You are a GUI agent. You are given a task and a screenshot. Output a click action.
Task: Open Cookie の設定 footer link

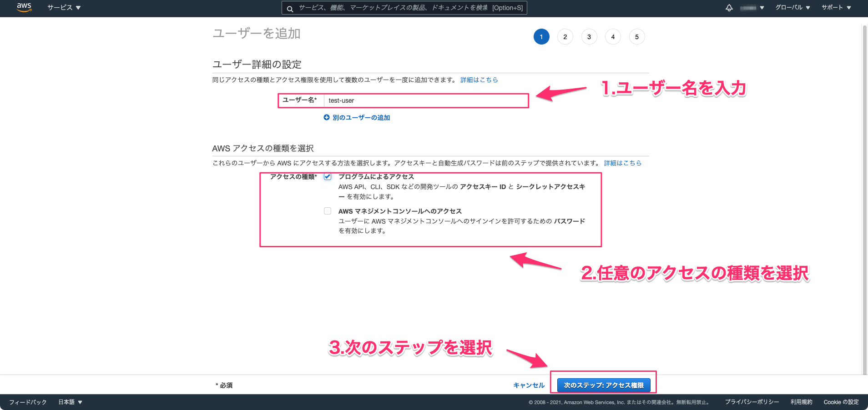841,402
